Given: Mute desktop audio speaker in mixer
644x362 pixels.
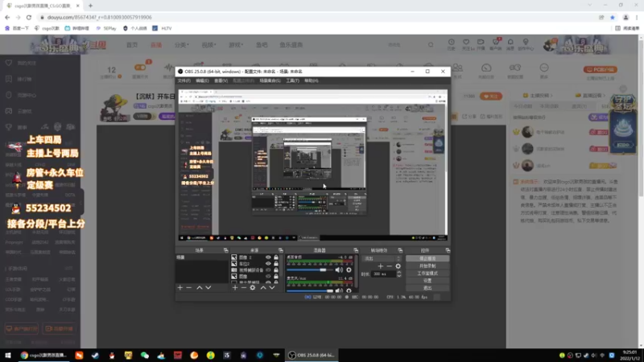Looking at the screenshot, I should tap(339, 269).
